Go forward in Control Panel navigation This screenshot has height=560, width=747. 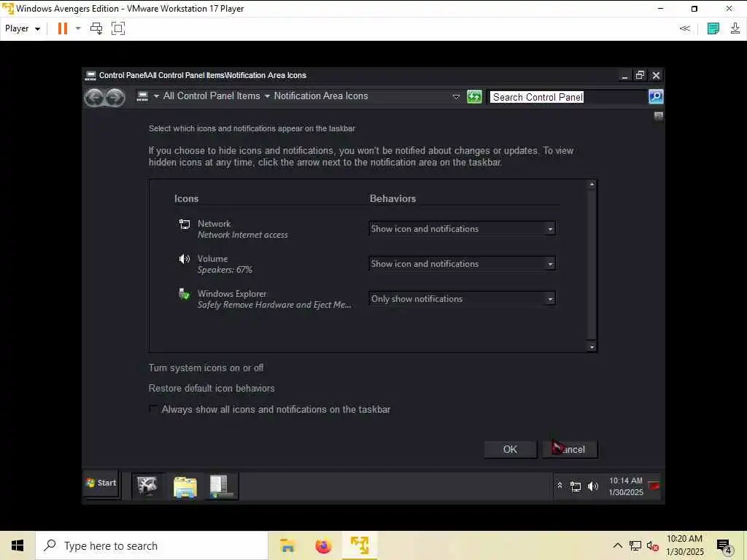115,98
